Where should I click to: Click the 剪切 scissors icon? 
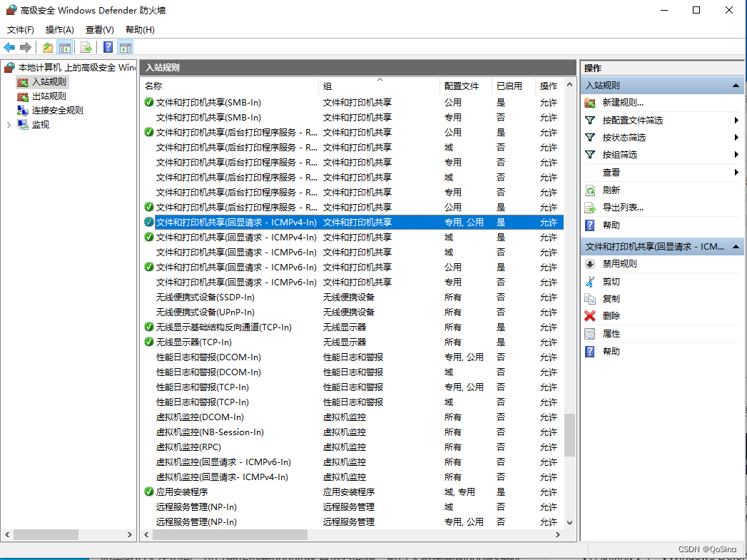tap(590, 282)
